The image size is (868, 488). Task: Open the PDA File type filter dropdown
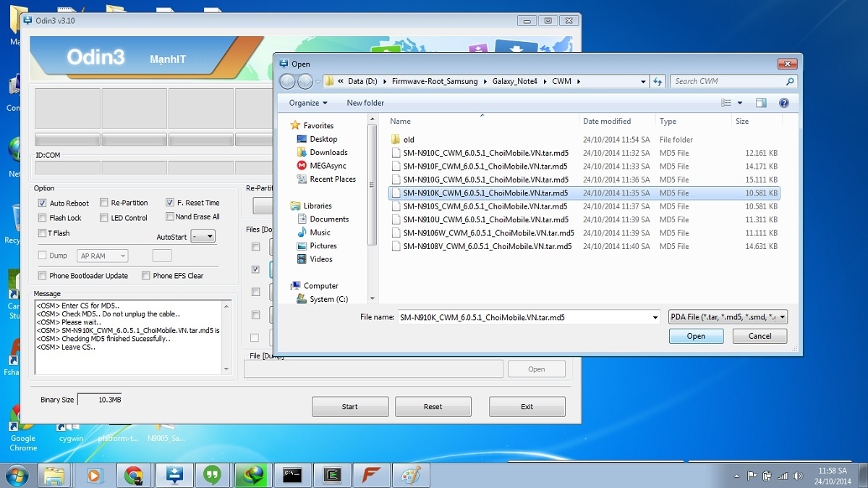coord(728,317)
